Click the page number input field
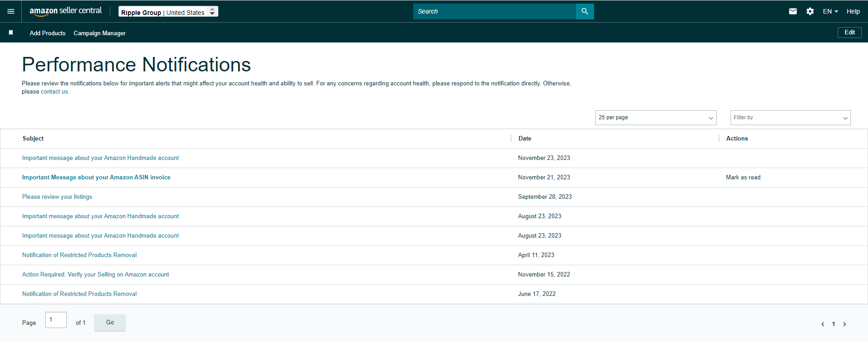 [56, 320]
